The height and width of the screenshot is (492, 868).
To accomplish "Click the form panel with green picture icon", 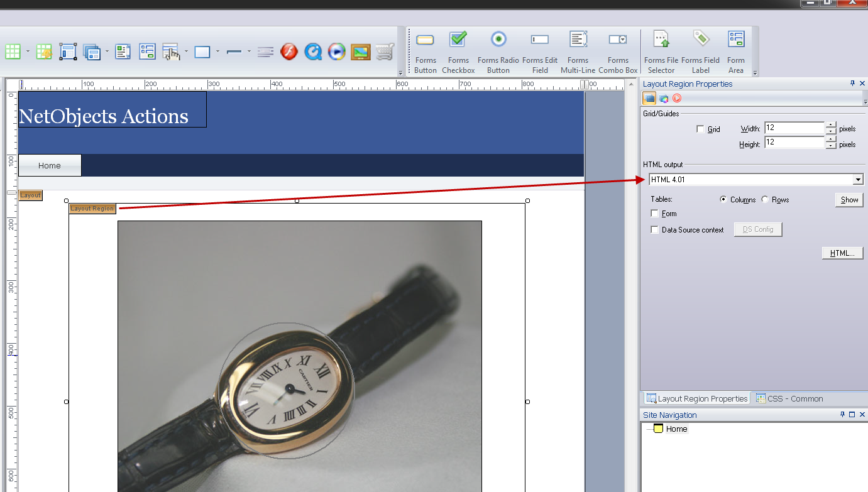I will point(123,52).
